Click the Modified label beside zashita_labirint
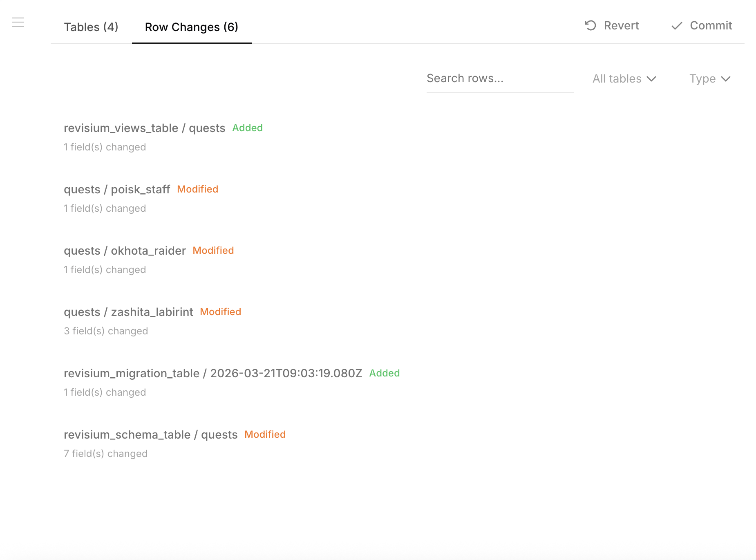Screen dimensions: 756x560 tap(220, 311)
